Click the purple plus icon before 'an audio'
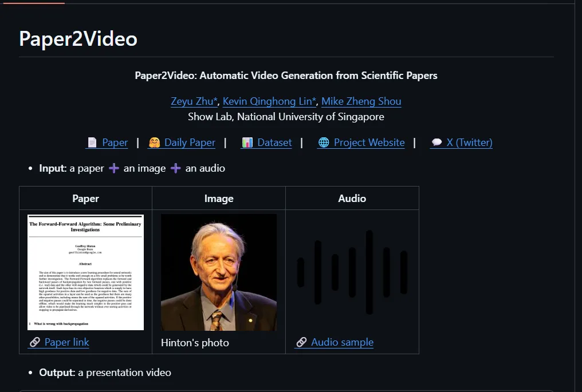Screen dimensions: 582x392 pos(176,168)
